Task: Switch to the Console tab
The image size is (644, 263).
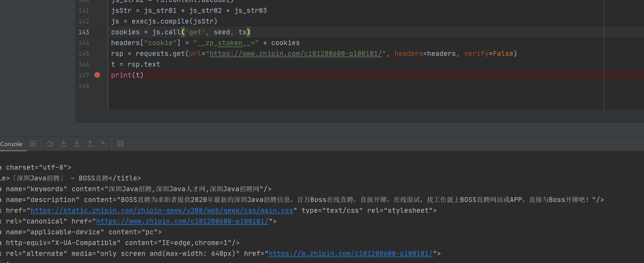Action: (x=11, y=144)
